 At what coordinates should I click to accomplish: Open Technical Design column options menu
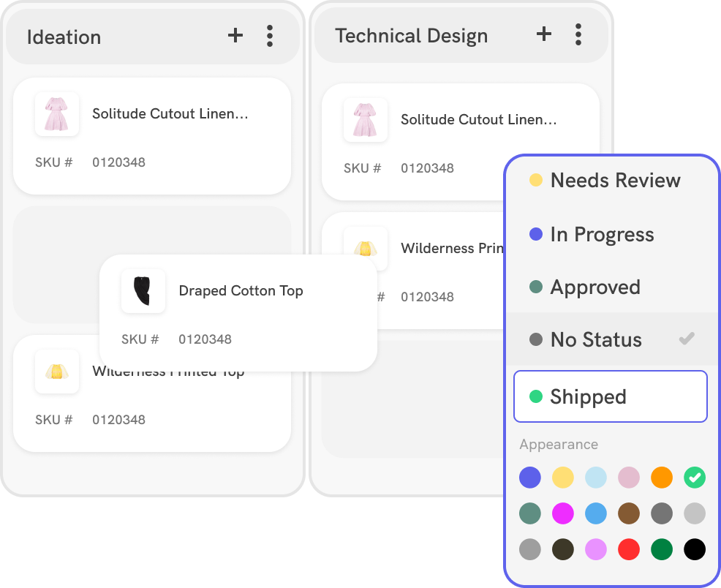point(578,34)
